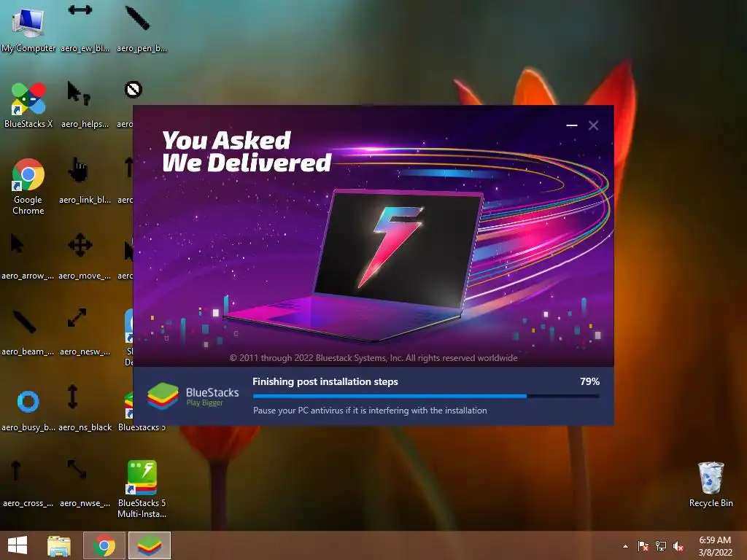Select aero_arrow_... cursor file
The width and height of the screenshot is (747, 560).
pyautogui.click(x=27, y=257)
